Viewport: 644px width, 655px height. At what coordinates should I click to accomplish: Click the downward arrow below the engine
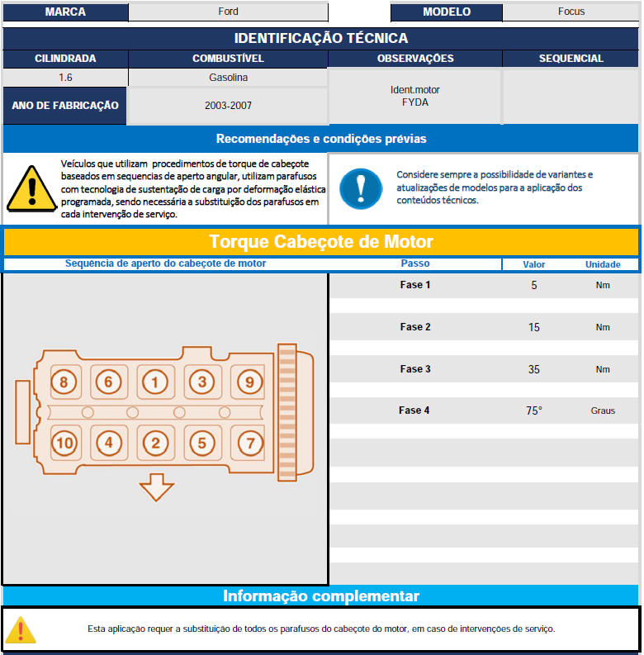[156, 488]
